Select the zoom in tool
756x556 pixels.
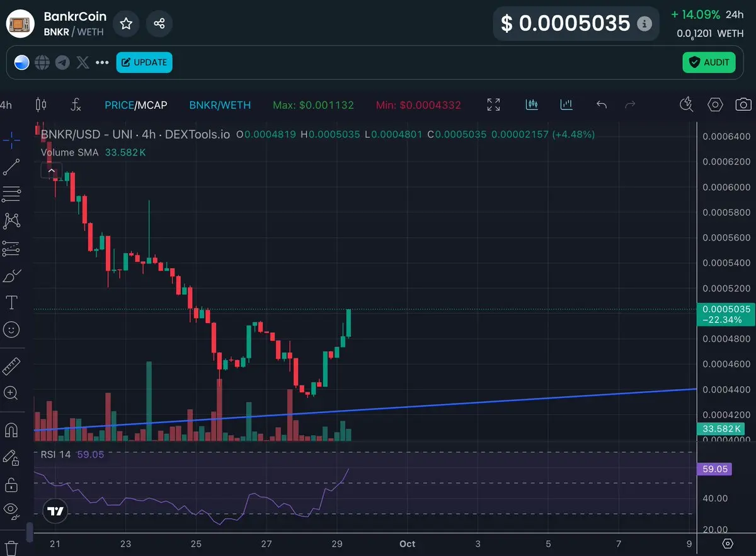(11, 393)
